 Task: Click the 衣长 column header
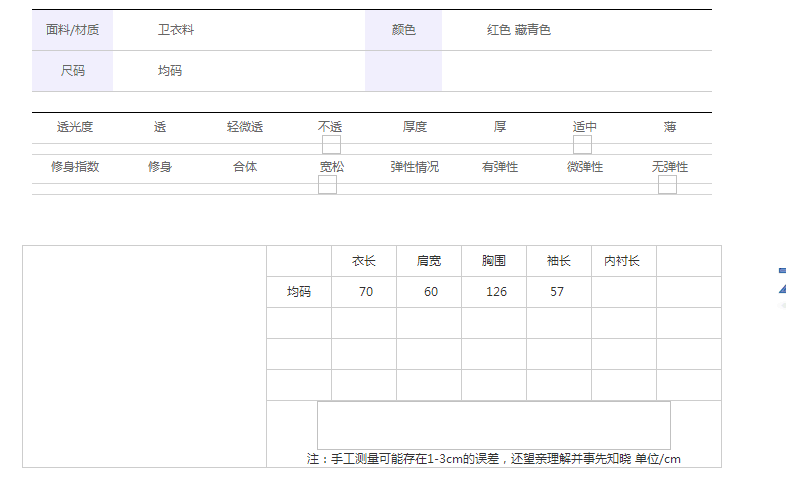(364, 261)
